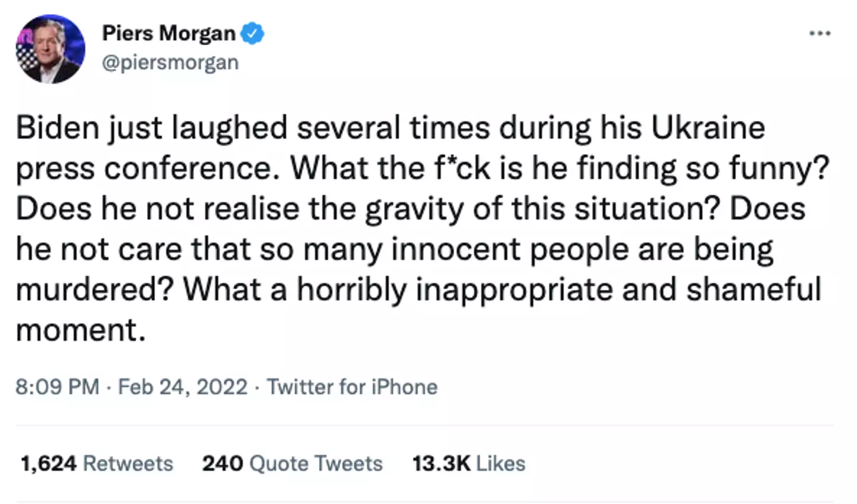The width and height of the screenshot is (857, 504).
Task: Open Piers Morgan's profile picture
Action: pyautogui.click(x=50, y=49)
